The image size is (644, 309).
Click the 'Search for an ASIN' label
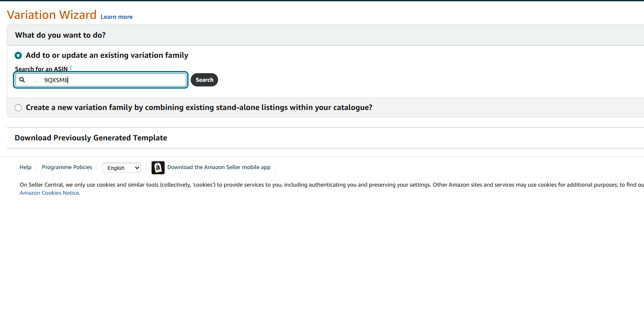42,69
